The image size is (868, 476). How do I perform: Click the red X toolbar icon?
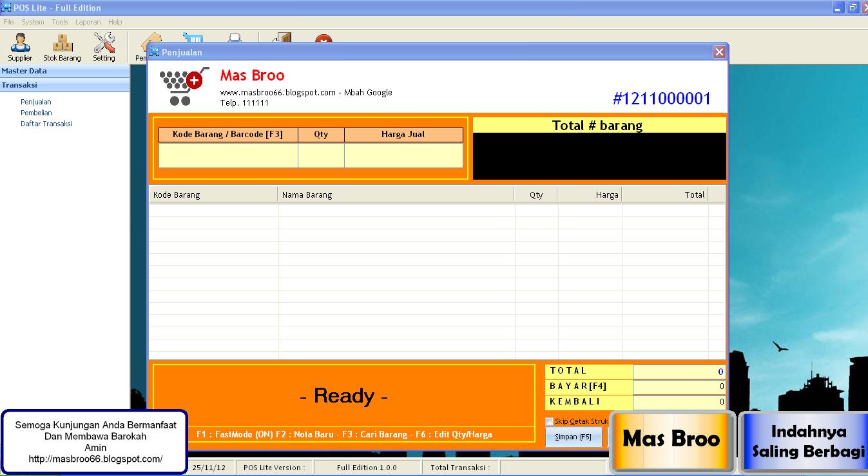click(x=324, y=41)
